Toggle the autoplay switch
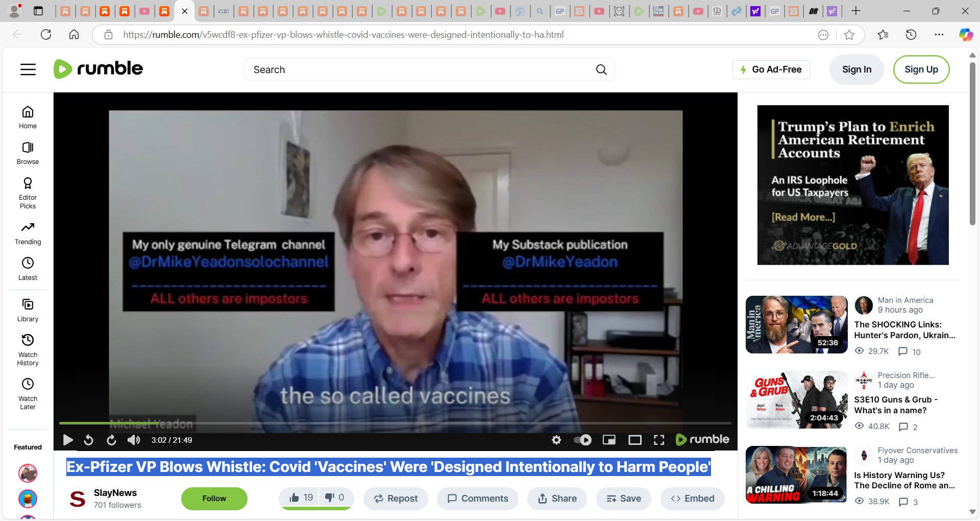Image resolution: width=980 pixels, height=521 pixels. tap(582, 440)
